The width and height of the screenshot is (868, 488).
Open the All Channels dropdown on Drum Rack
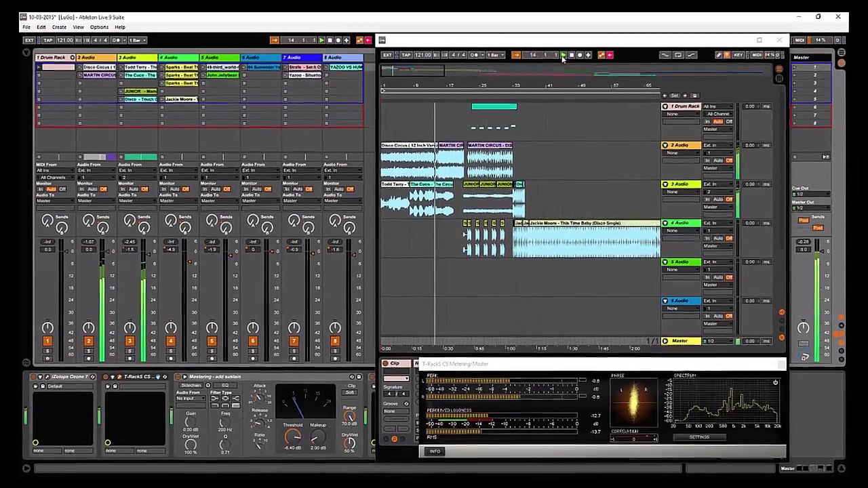(54, 178)
